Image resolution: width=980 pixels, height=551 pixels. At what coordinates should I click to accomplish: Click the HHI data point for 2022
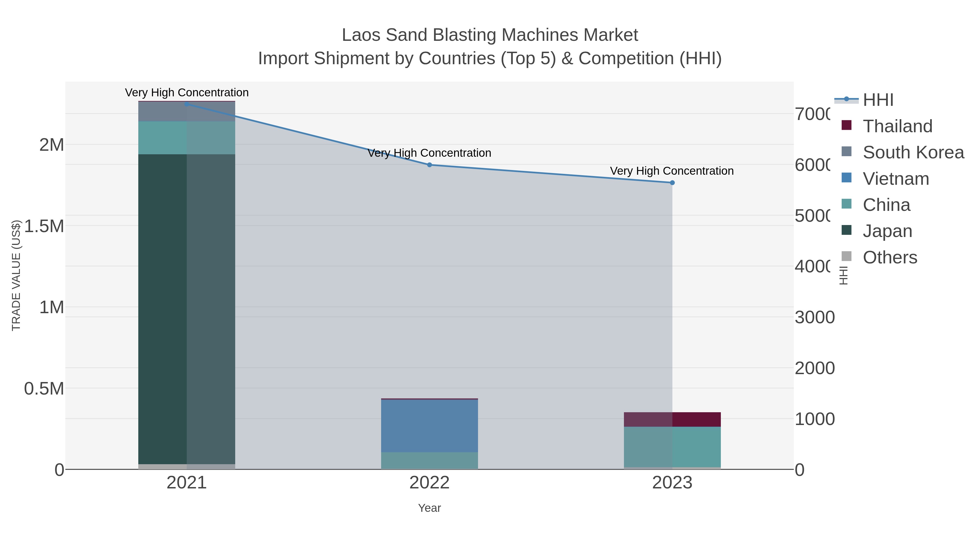(x=430, y=165)
